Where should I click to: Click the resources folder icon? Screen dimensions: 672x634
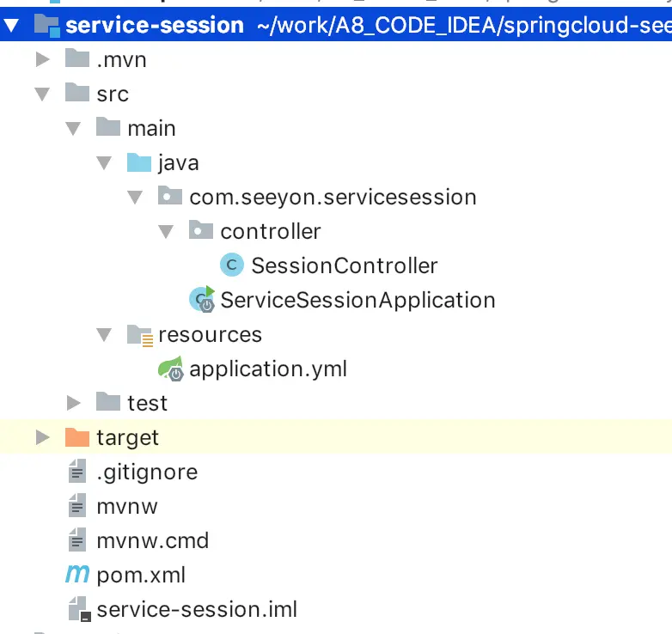(139, 334)
